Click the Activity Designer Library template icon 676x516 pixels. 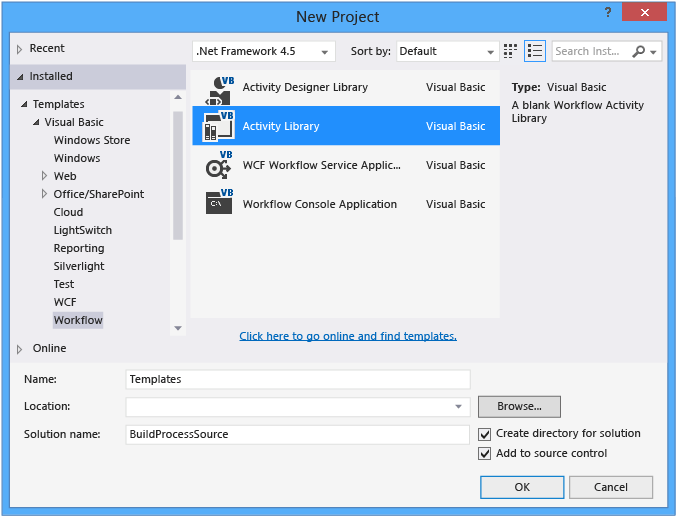(219, 90)
